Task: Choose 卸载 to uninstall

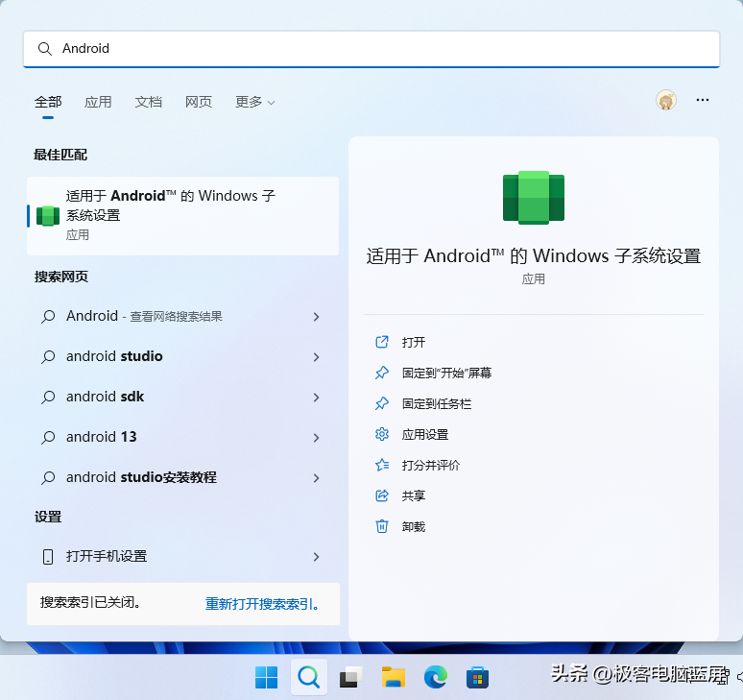Action: (413, 527)
